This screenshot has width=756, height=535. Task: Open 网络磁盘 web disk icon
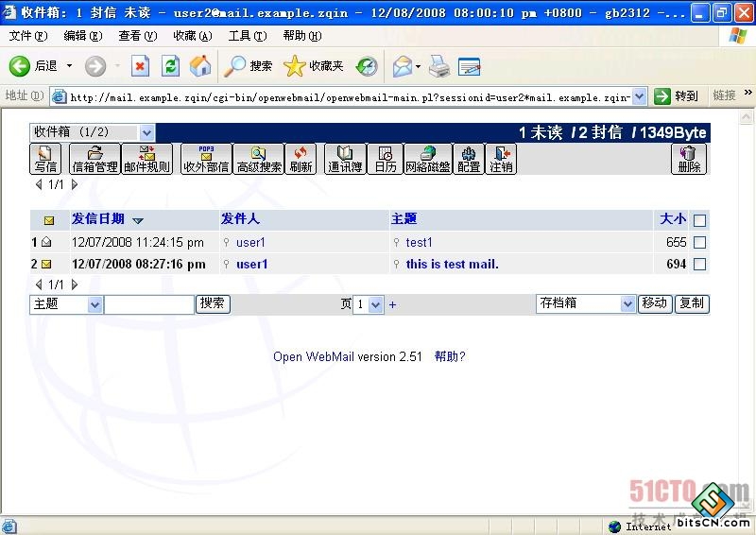point(428,159)
